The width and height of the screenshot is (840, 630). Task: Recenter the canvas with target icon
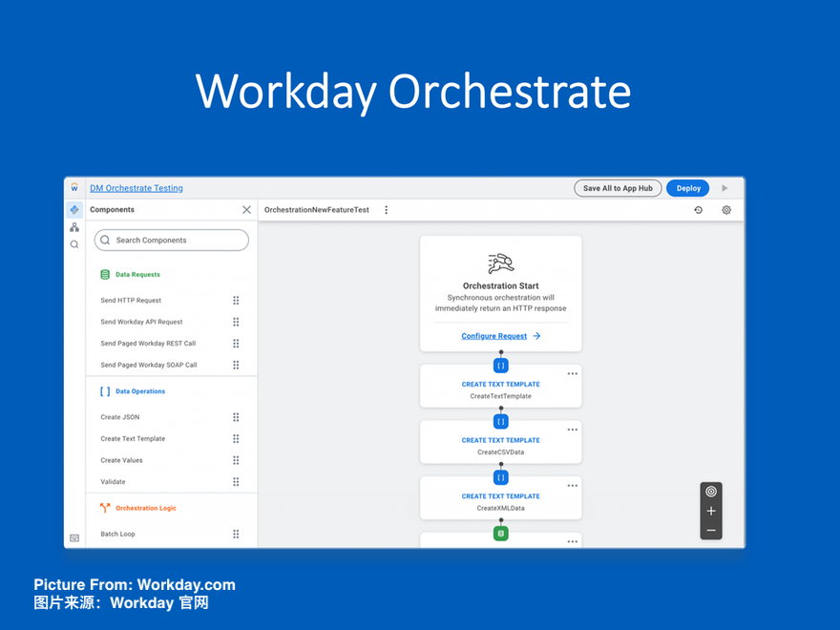tap(711, 492)
